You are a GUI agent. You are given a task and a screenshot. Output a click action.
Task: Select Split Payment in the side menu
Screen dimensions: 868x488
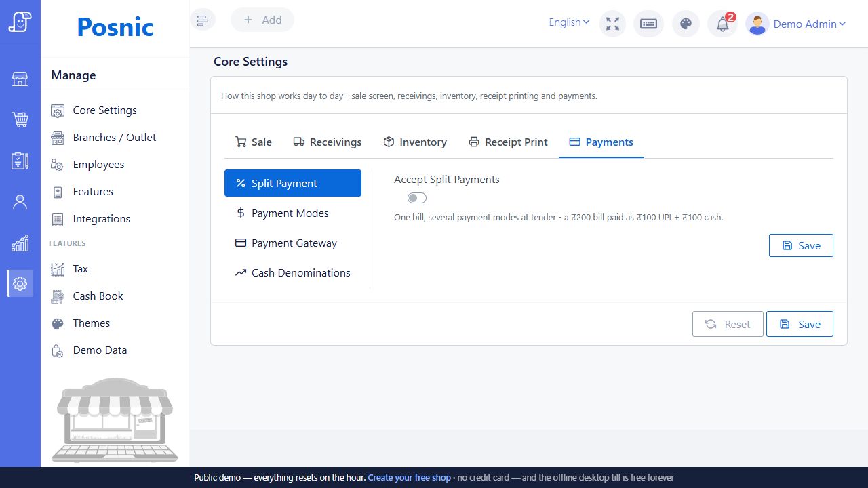click(x=293, y=183)
